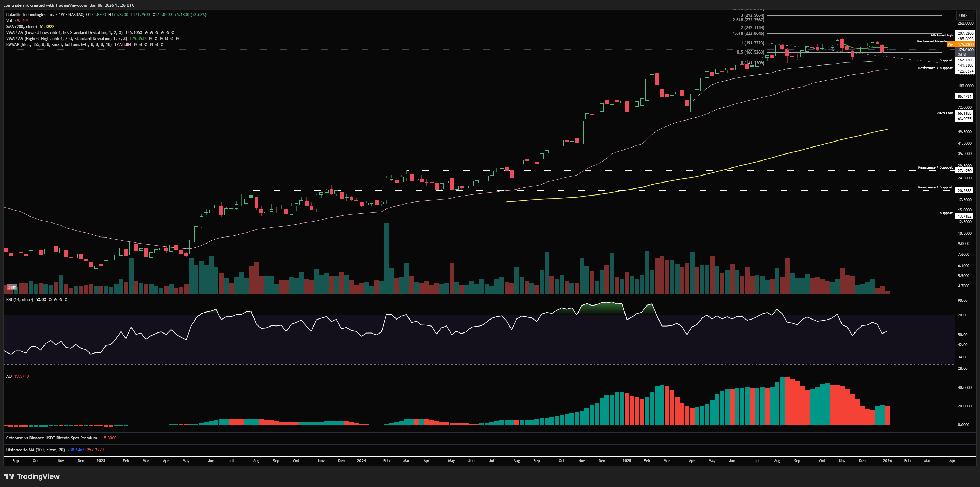Click the 1.618 (222.8646) Fibonacci level label
Screen dimensions: 980x487
click(748, 33)
